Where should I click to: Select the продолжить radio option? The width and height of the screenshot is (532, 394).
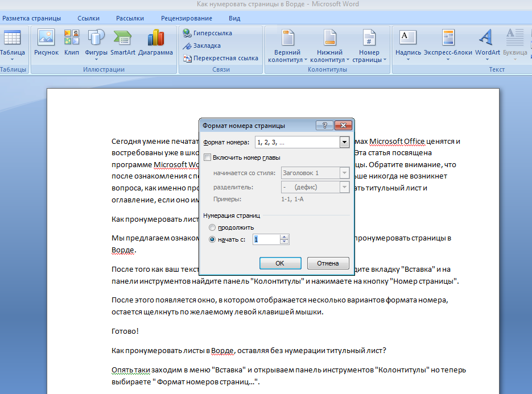[x=212, y=227]
